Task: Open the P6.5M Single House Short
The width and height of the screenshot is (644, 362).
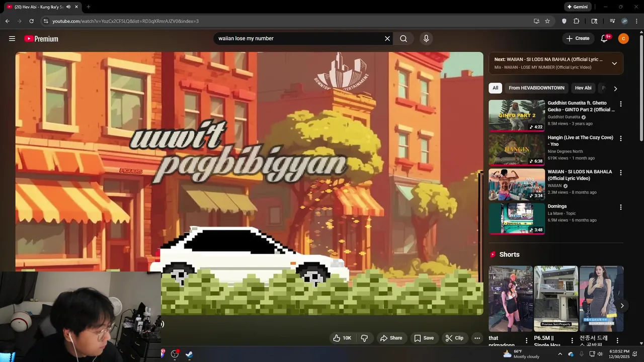Action: click(555, 299)
